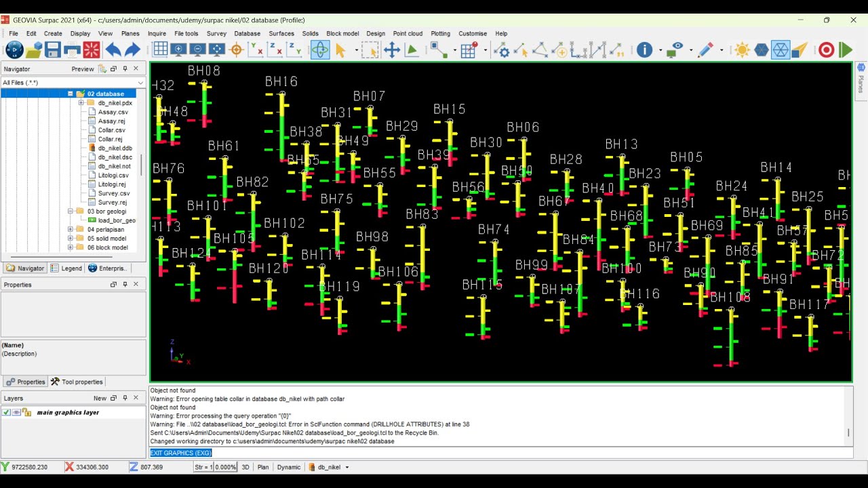Open the Database menu
The width and height of the screenshot is (868, 488).
click(247, 33)
